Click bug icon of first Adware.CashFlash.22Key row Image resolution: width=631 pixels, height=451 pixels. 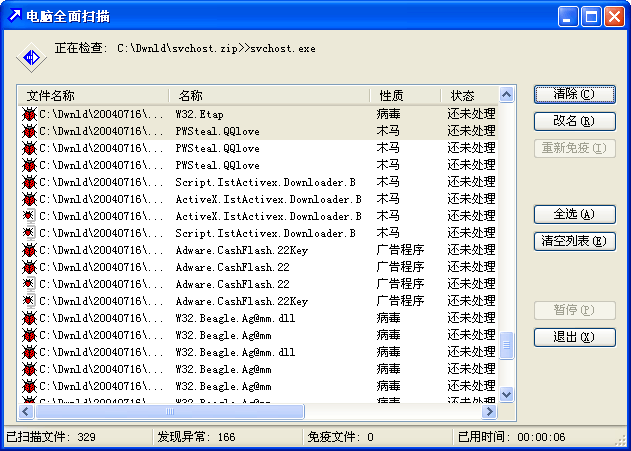coord(29,250)
